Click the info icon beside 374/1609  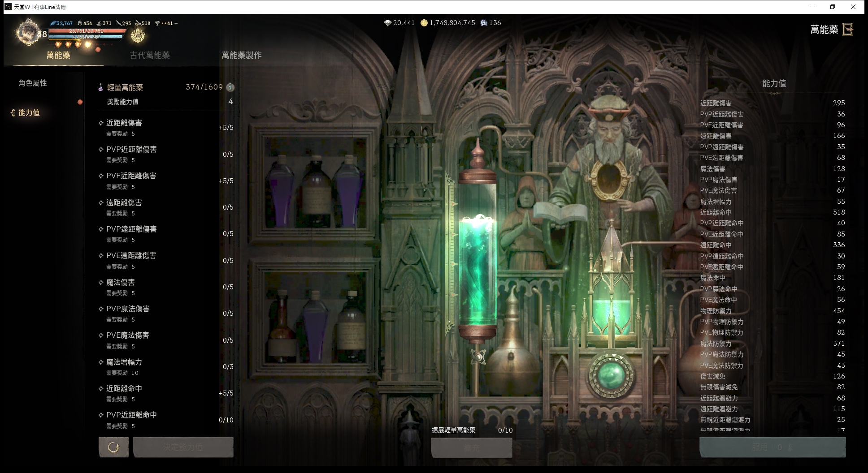(x=230, y=87)
